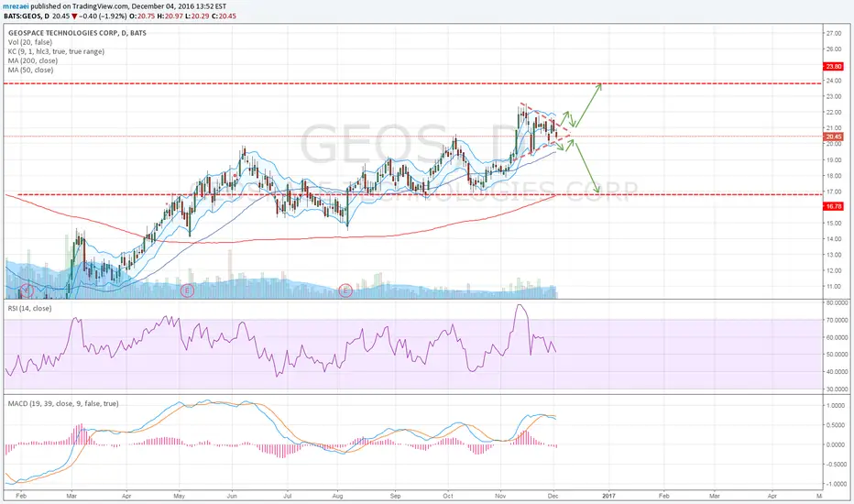The width and height of the screenshot is (854, 504).
Task: Click the 'RSI (14, close)' pane label
Action: coord(30,309)
